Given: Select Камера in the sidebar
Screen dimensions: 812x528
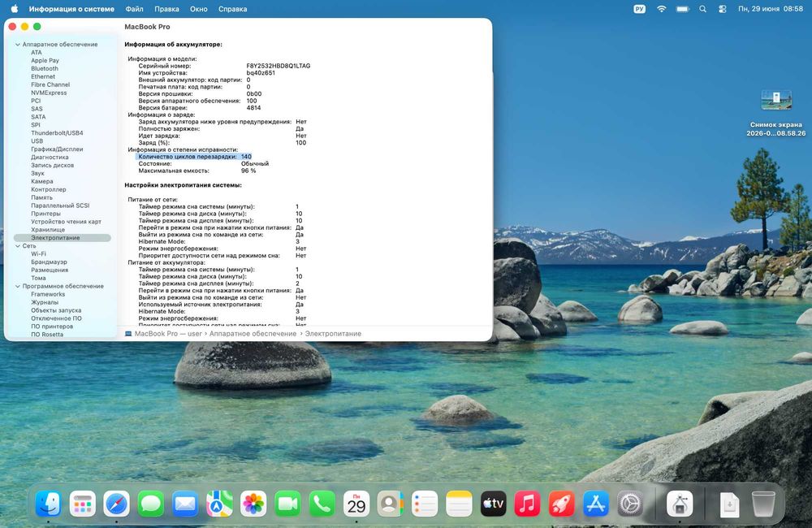Looking at the screenshot, I should click(42, 181).
